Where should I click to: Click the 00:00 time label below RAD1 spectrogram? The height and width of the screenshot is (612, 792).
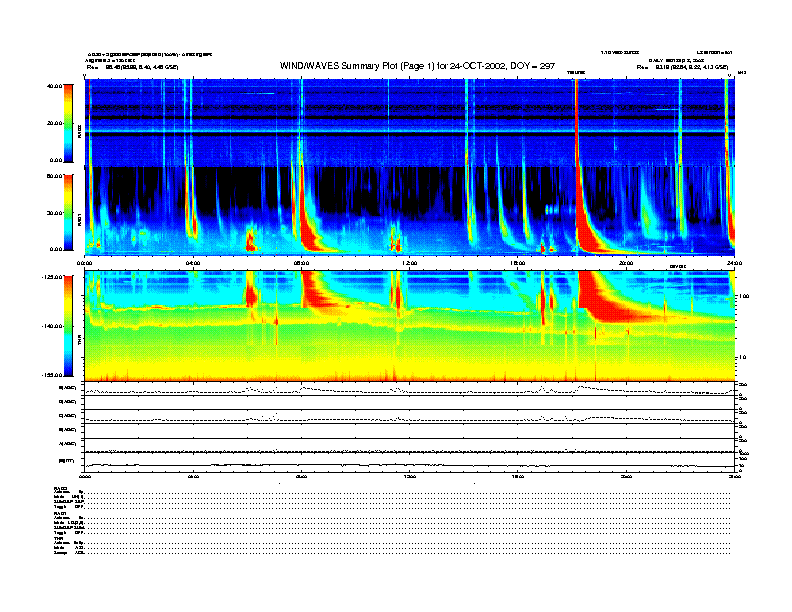(84, 263)
